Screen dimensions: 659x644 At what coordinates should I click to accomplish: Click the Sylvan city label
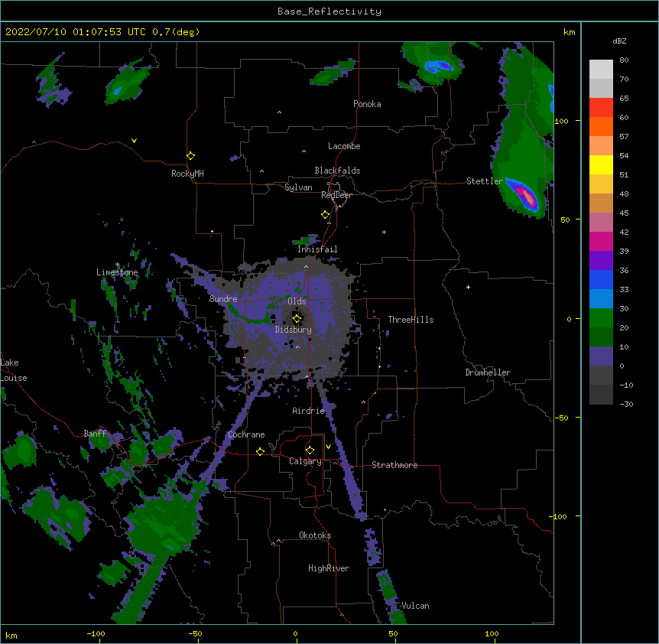coord(298,187)
